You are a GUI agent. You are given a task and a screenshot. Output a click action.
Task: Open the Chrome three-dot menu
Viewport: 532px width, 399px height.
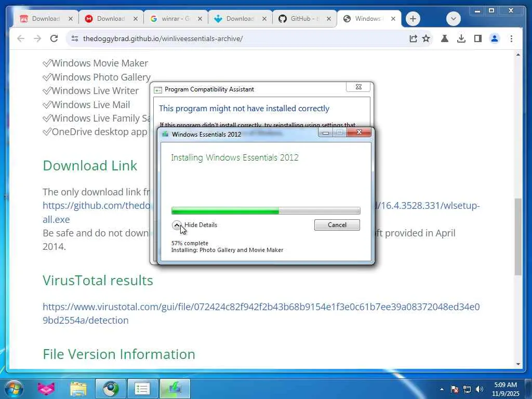(511, 38)
